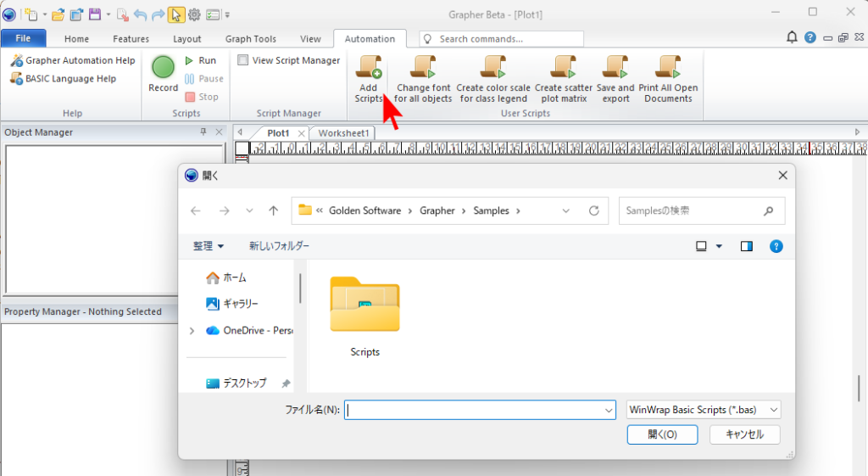The image size is (868, 476).
Task: Refresh the Samples folder listing
Action: point(594,210)
